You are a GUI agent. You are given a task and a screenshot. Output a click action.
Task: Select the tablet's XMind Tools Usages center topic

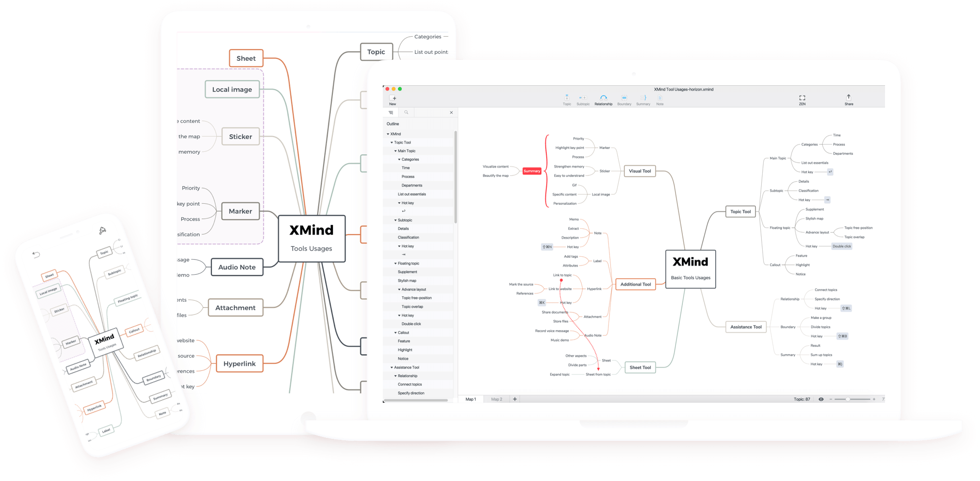[x=312, y=239]
